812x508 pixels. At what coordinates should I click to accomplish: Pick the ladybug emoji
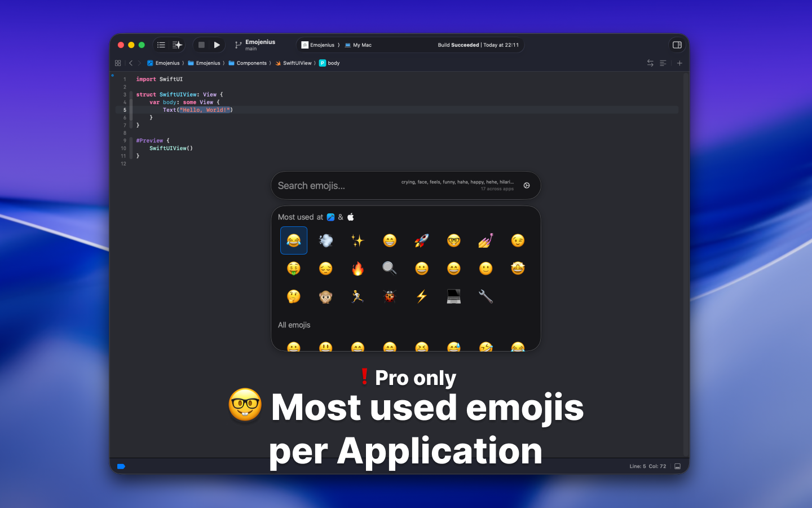[390, 296]
